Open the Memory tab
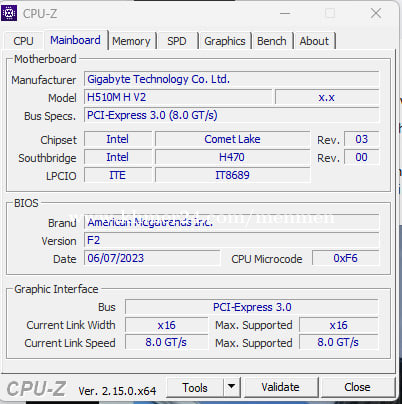402x404 pixels. coord(131,41)
